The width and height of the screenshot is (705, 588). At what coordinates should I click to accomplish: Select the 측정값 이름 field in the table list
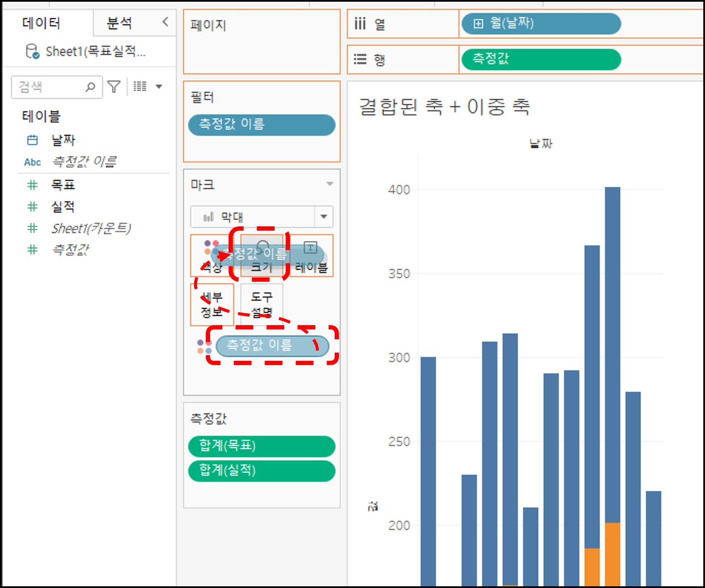[84, 161]
